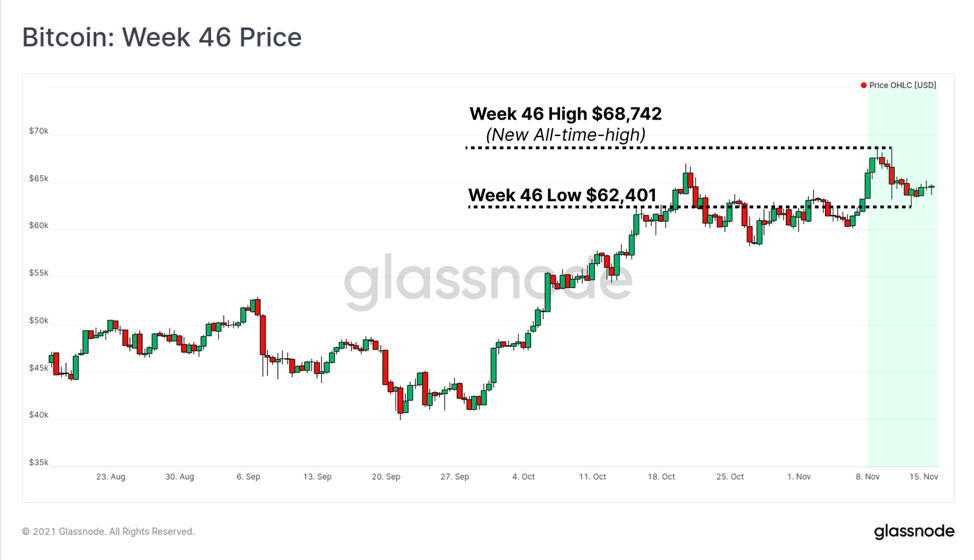Click the Week 46 High $68,742 annotation

[565, 114]
